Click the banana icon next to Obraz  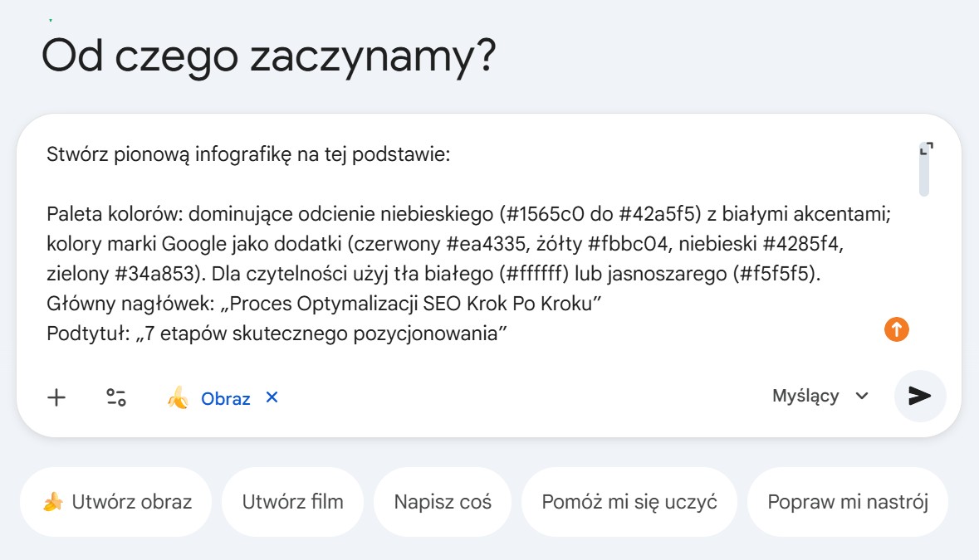tap(178, 398)
